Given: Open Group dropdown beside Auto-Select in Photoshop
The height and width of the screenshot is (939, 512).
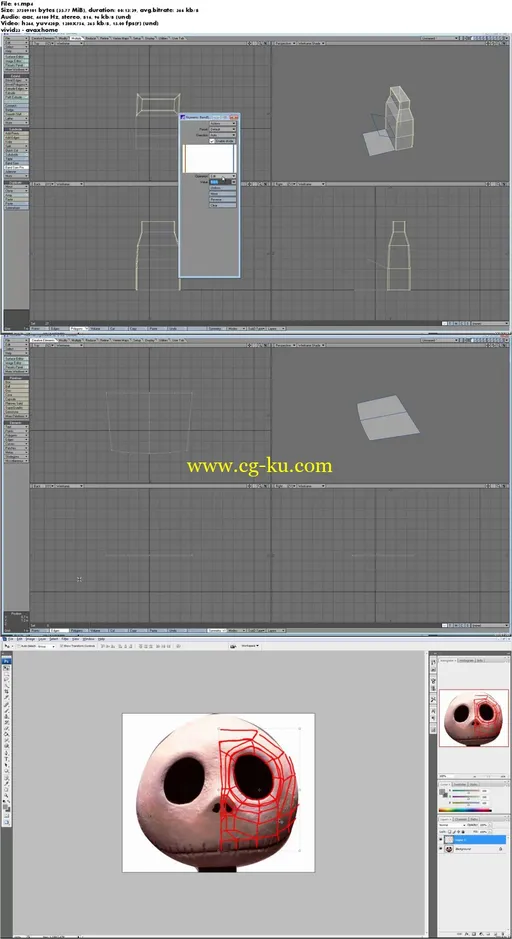Looking at the screenshot, I should coord(46,646).
